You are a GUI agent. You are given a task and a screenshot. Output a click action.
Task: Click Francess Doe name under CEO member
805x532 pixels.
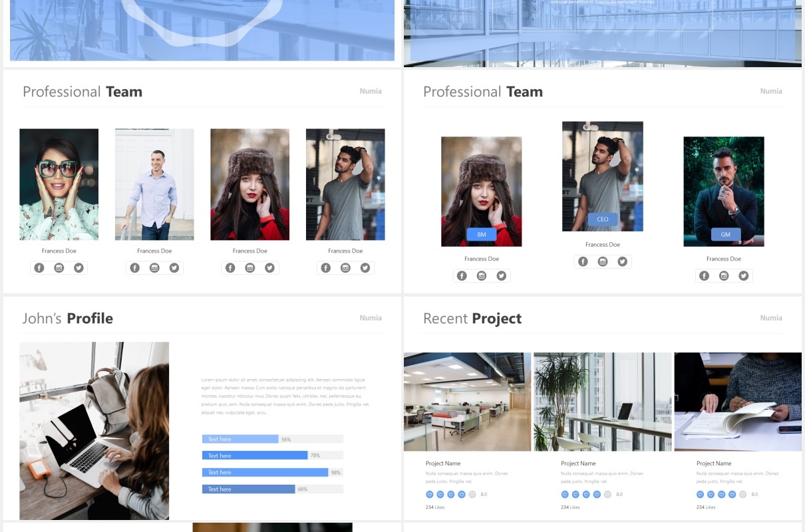coord(603,245)
